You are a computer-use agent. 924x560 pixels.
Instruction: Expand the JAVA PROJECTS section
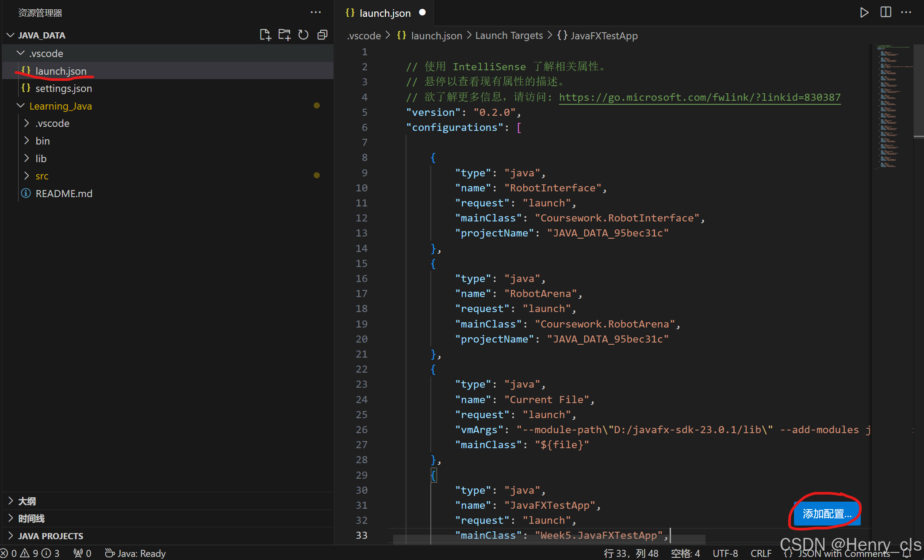click(50, 536)
